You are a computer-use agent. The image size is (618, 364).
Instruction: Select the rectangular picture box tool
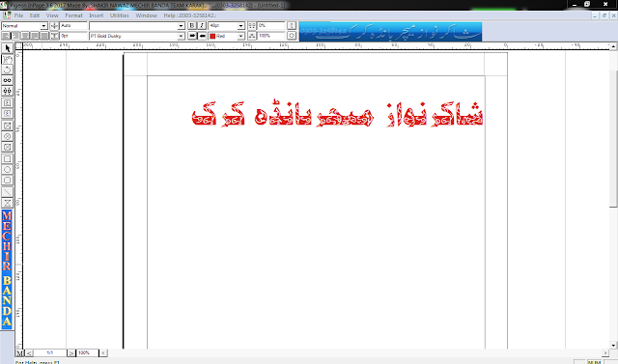[7, 126]
